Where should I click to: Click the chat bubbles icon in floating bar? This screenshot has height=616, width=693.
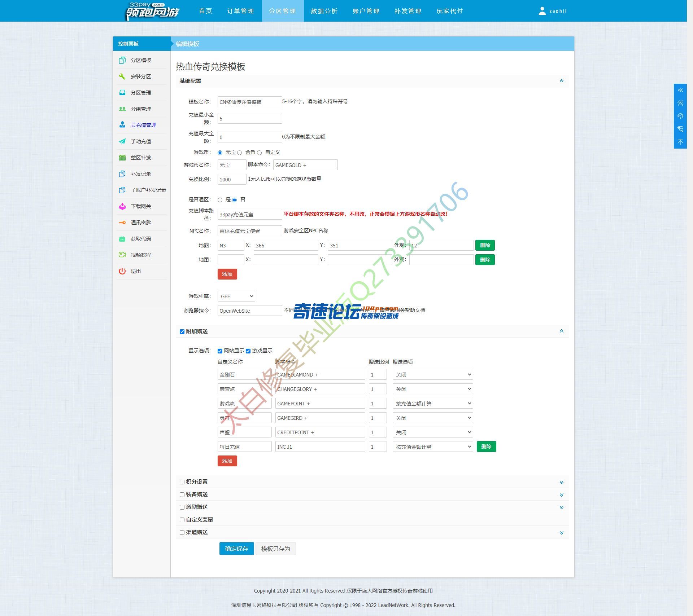(x=680, y=129)
